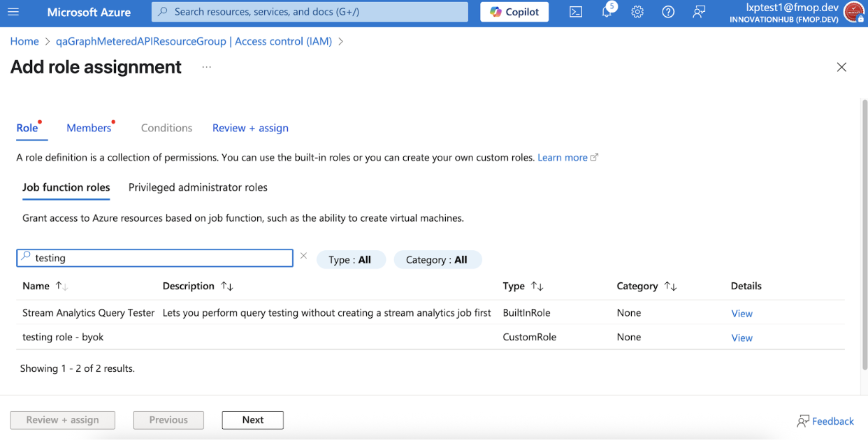Viewport: 868px width, 443px height.
Task: Switch to Privileged administrator roles tab
Action: pyautogui.click(x=198, y=187)
